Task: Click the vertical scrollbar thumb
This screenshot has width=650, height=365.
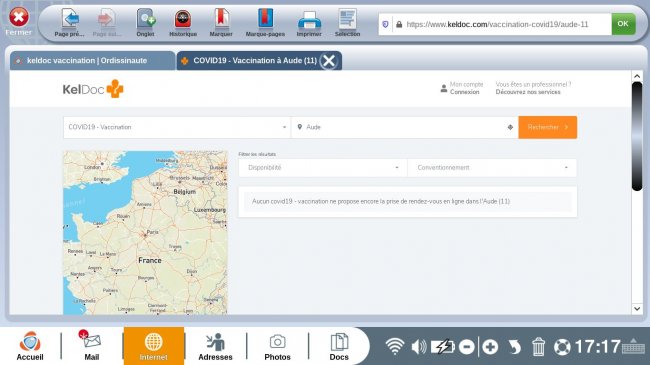Action: (637, 136)
